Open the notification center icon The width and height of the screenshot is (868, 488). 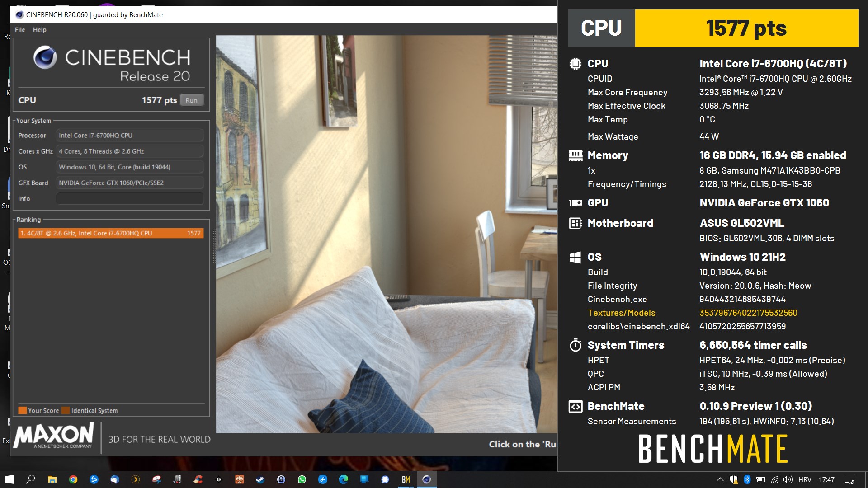click(849, 479)
